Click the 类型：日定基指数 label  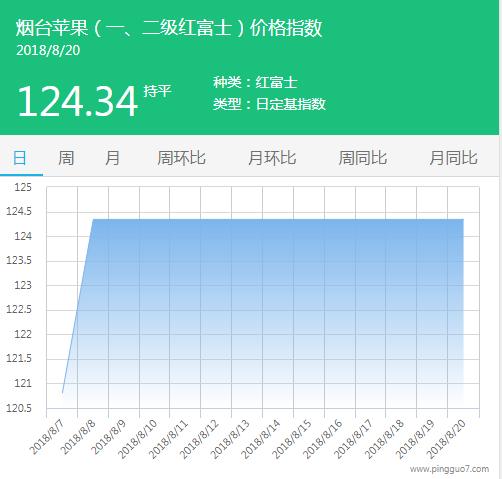(x=269, y=104)
